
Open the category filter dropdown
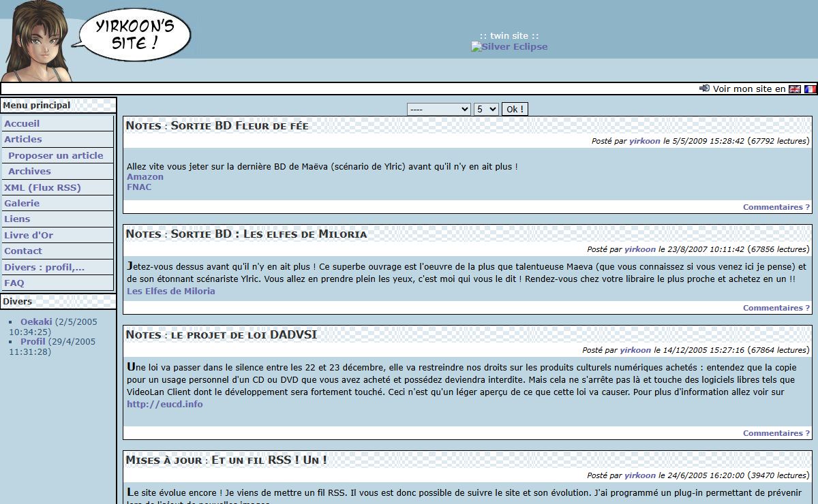pyautogui.click(x=438, y=109)
